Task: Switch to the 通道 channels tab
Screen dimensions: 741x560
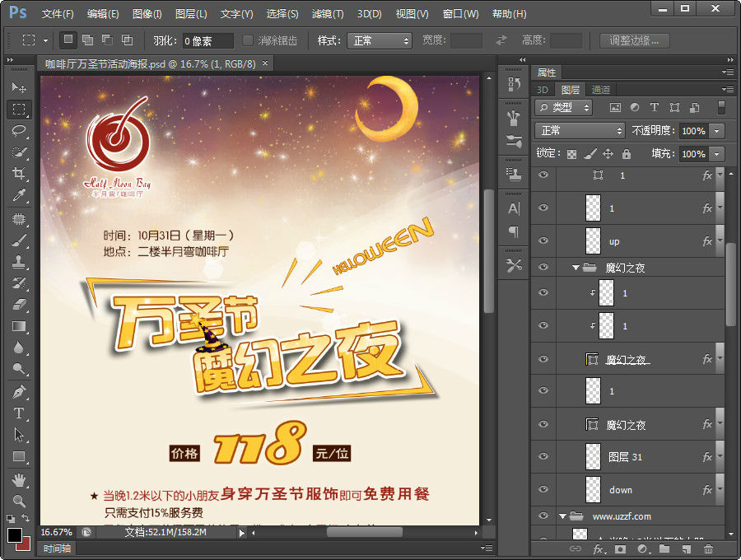Action: (x=601, y=90)
